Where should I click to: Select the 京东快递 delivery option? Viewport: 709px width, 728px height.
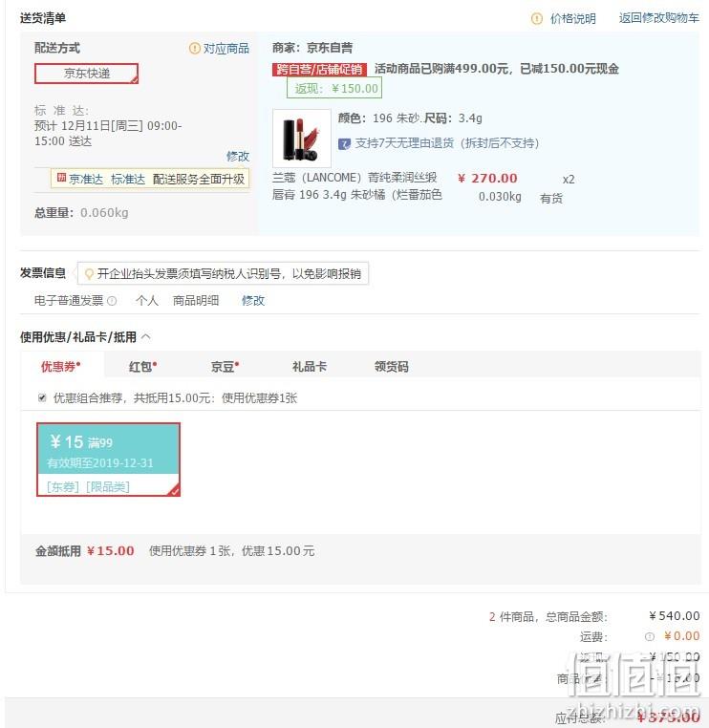click(86, 74)
